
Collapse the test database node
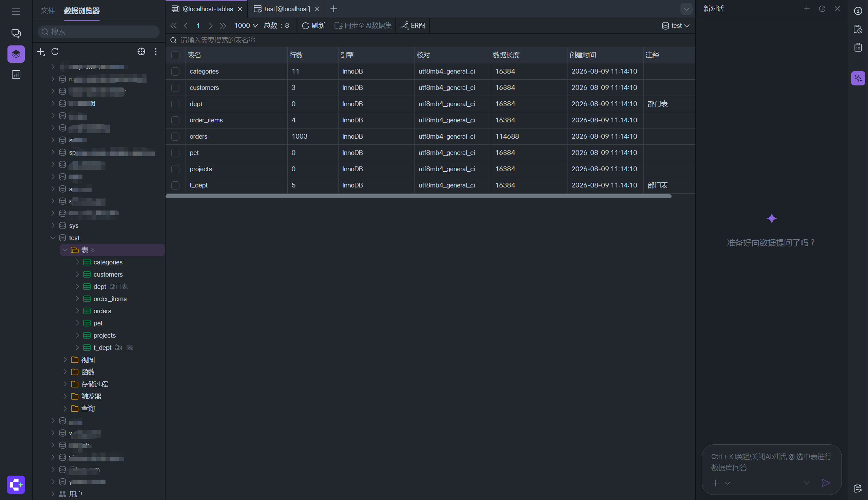pos(53,238)
